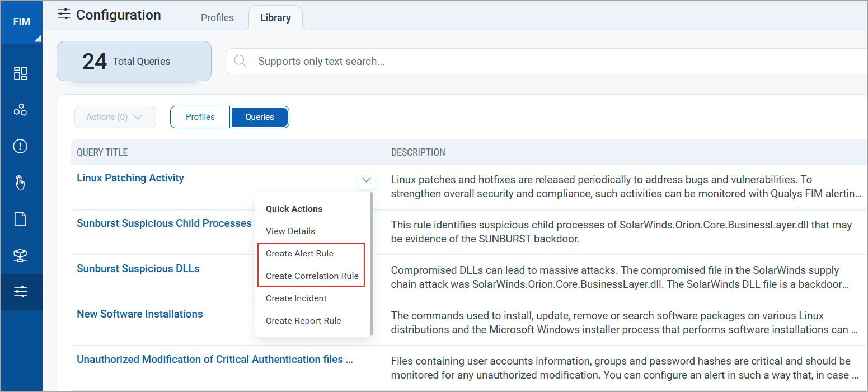Expand the Actions (0) dropdown
Screen dimensions: 868x392
[x=115, y=117]
